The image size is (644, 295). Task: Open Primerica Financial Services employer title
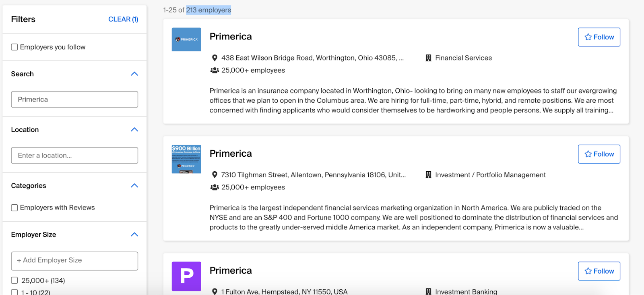coord(231,37)
